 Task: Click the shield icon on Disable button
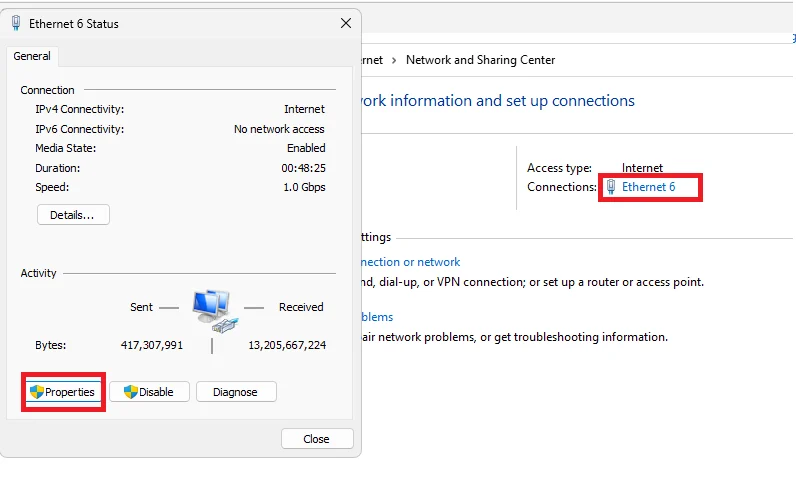pyautogui.click(x=130, y=392)
